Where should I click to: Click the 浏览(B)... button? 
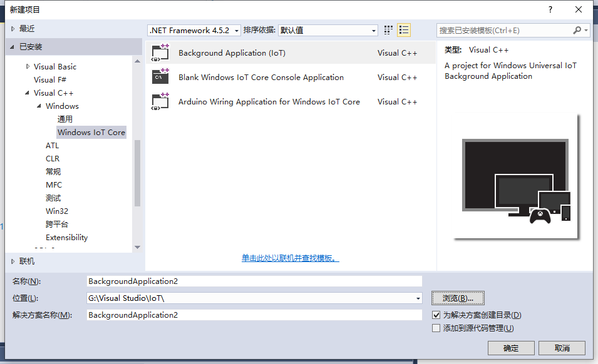point(458,298)
